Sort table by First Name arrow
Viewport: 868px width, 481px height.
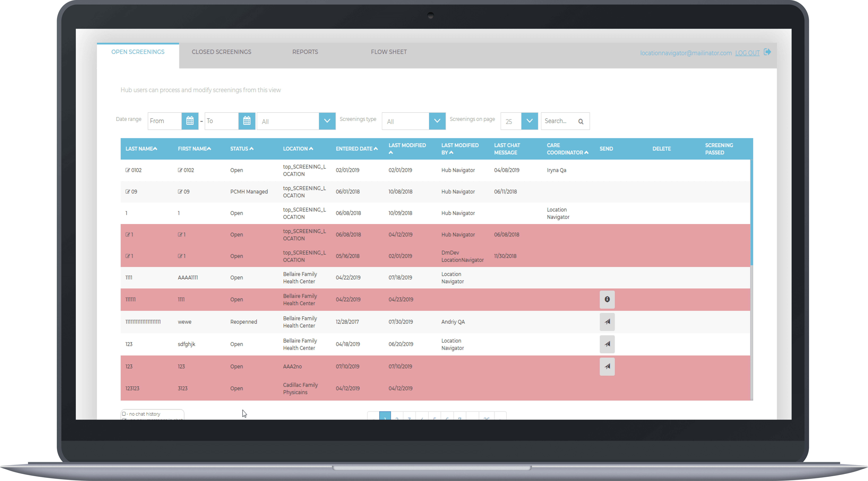(209, 149)
